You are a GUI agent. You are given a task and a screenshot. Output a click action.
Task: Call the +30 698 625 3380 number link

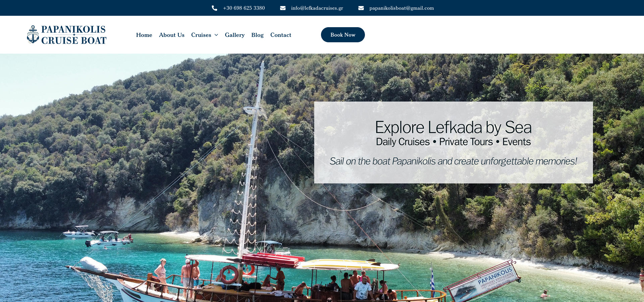[x=244, y=8]
